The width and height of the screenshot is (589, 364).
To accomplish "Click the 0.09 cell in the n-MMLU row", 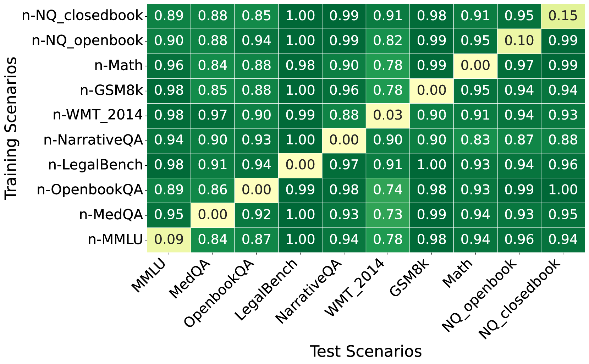I will pos(169,239).
